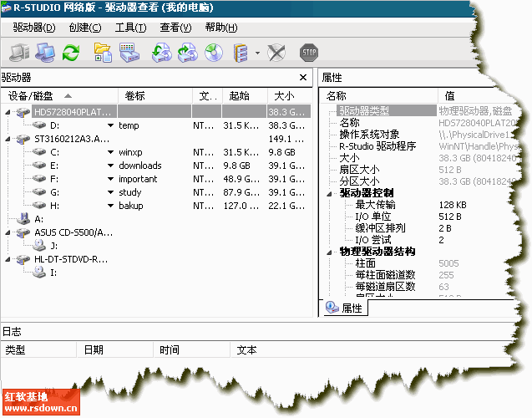Image resolution: width=532 pixels, height=418 pixels.
Task: Open the 工具(T) menu
Action: (x=129, y=28)
